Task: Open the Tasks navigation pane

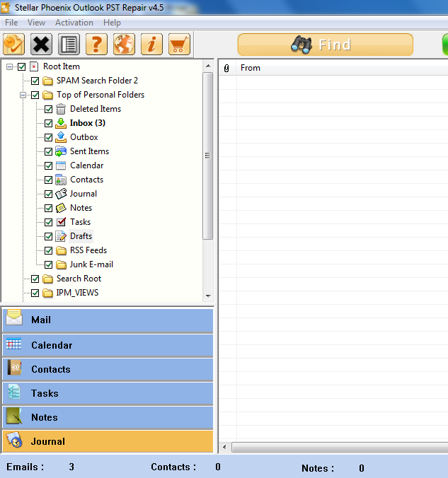Action: (x=108, y=394)
